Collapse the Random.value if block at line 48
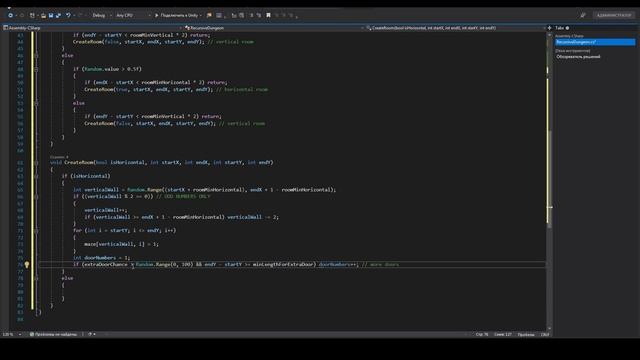 pyautogui.click(x=36, y=69)
